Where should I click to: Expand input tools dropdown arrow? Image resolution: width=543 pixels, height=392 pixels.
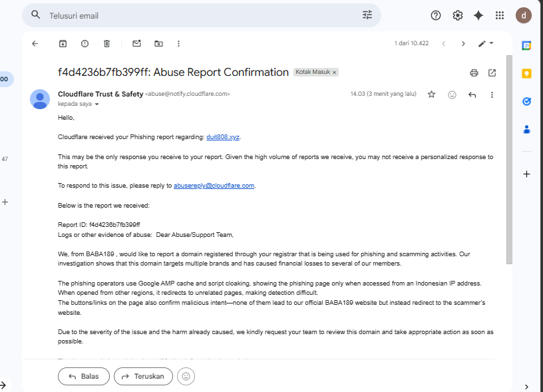(x=491, y=43)
